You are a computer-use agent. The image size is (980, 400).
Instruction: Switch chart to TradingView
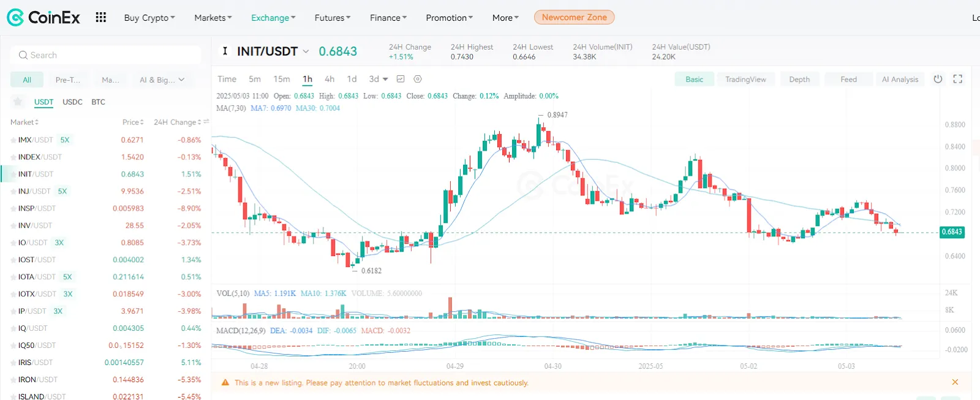pos(745,79)
